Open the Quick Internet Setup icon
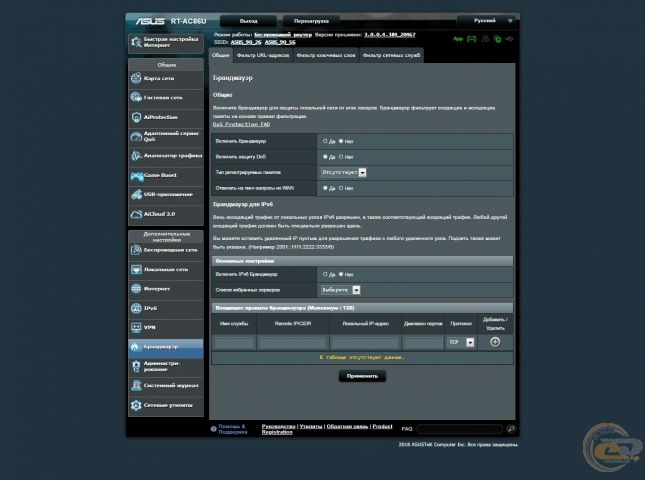 pyautogui.click(x=136, y=42)
